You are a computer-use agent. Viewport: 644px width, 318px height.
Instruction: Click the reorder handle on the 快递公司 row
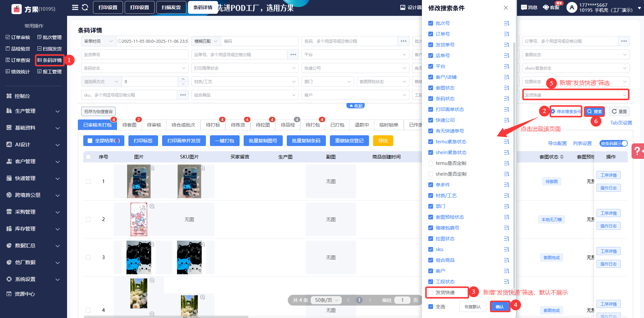[506, 120]
